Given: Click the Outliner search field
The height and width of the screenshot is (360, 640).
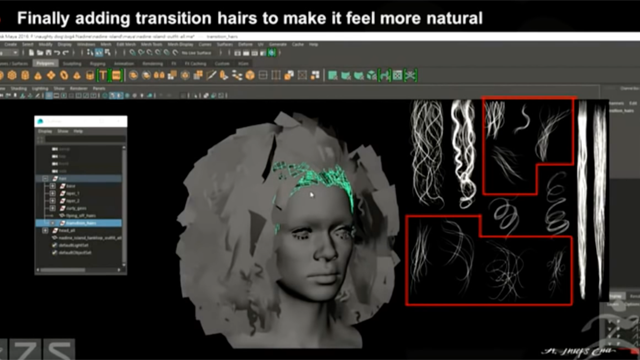Looking at the screenshot, I should tap(84, 140).
